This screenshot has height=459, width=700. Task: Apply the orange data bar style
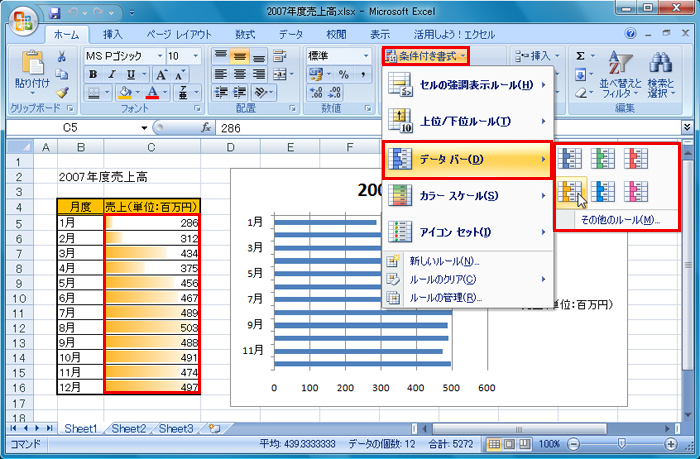point(570,192)
